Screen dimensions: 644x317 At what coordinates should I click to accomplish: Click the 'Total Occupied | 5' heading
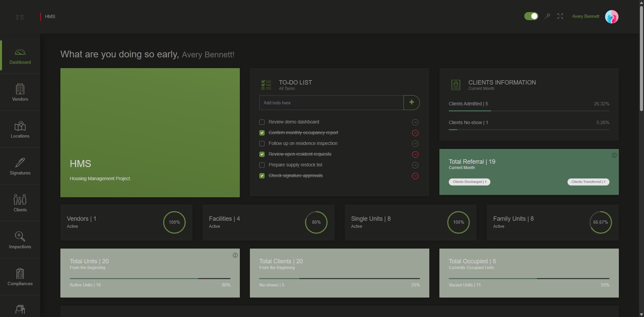pyautogui.click(x=472, y=261)
